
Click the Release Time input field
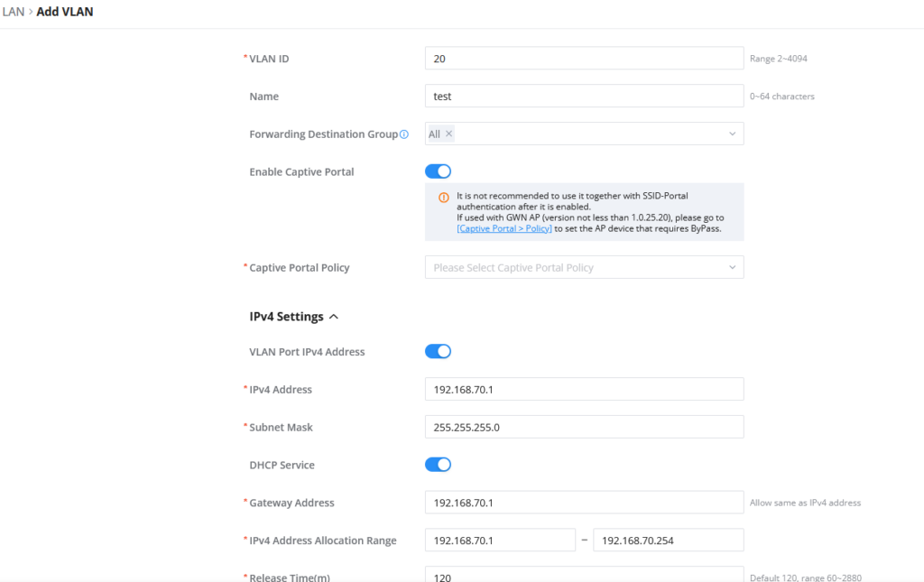pos(584,575)
